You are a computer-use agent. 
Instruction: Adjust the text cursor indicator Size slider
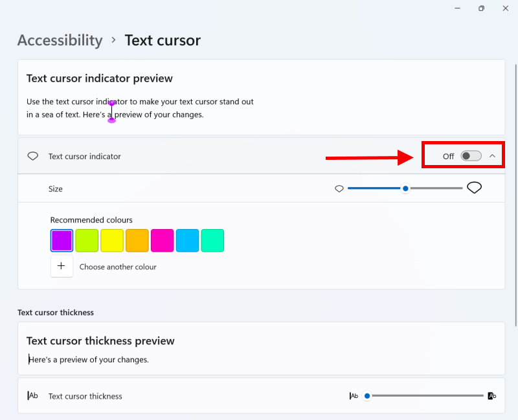coord(405,188)
